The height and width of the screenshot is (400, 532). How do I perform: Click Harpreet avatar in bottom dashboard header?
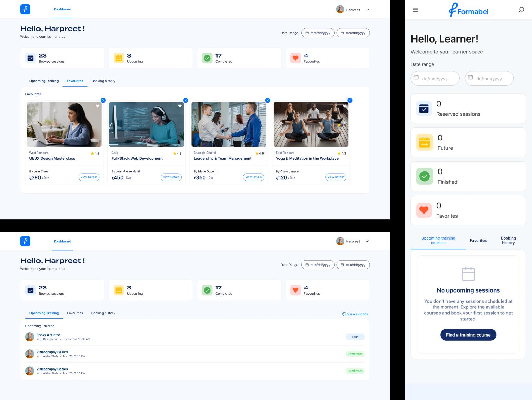tap(340, 241)
